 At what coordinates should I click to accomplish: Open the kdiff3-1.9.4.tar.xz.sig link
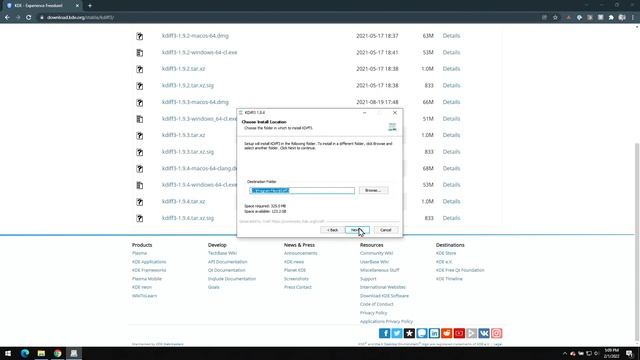(188, 218)
